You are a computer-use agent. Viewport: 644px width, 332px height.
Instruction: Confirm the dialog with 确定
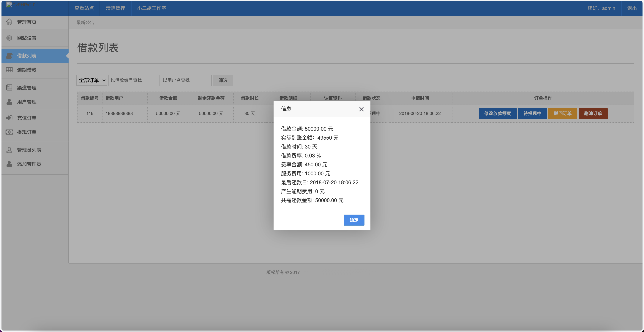[354, 220]
